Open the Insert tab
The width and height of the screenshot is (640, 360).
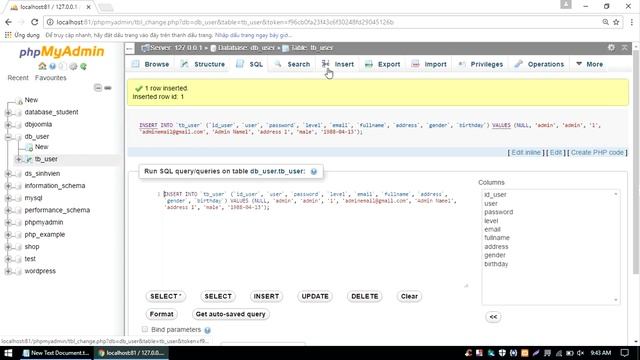pyautogui.click(x=338, y=64)
